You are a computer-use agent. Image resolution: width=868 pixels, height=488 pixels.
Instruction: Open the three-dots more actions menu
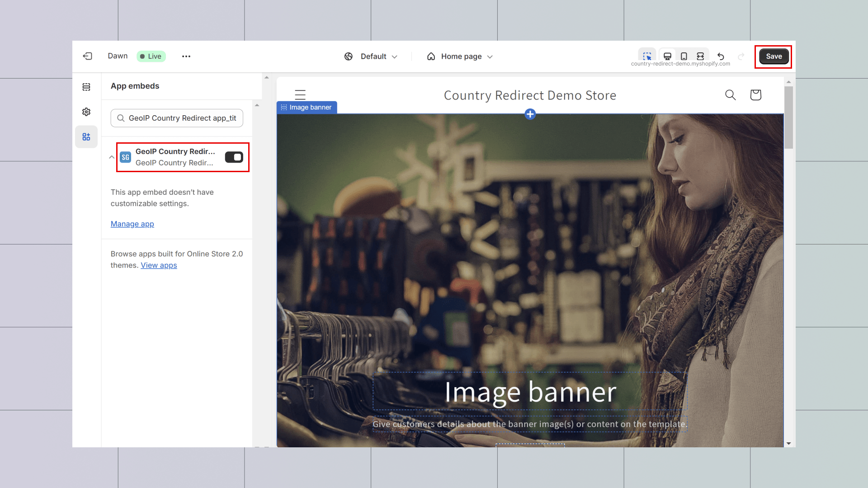click(x=186, y=56)
